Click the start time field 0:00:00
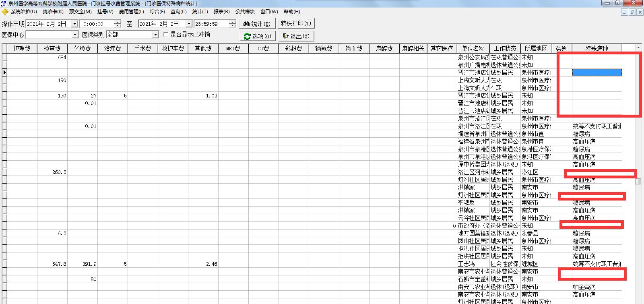This screenshot has width=644, height=304. (97, 24)
